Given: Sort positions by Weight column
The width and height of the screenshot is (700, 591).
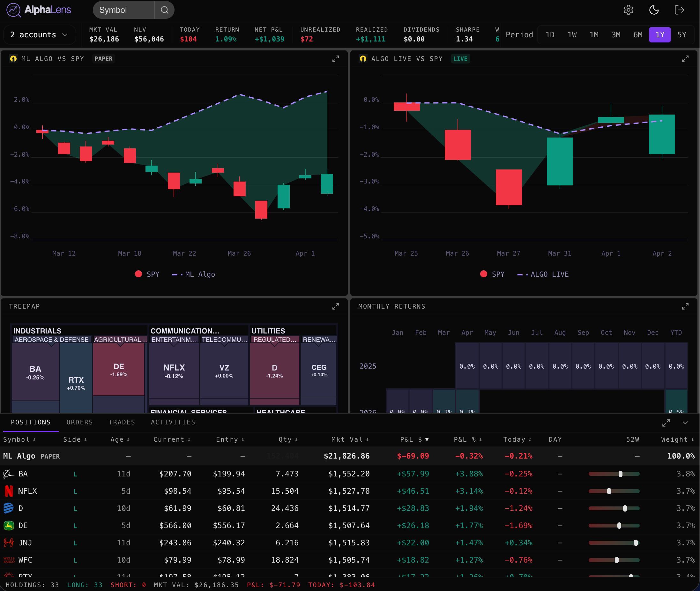Looking at the screenshot, I should (678, 439).
